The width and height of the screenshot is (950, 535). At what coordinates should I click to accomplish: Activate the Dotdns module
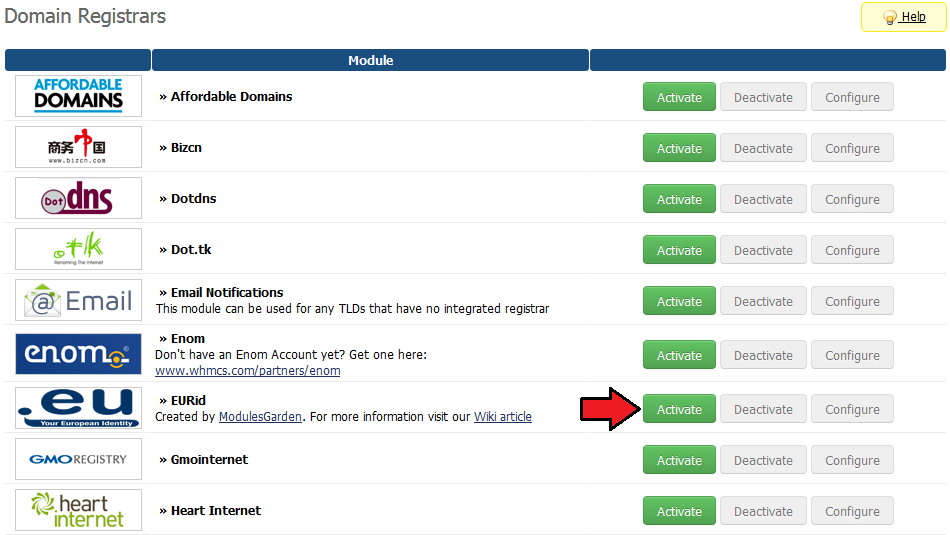pos(679,199)
